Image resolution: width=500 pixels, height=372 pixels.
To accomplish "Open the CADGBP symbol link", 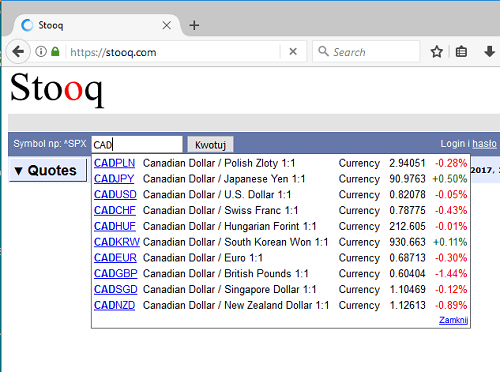I will 116,273.
